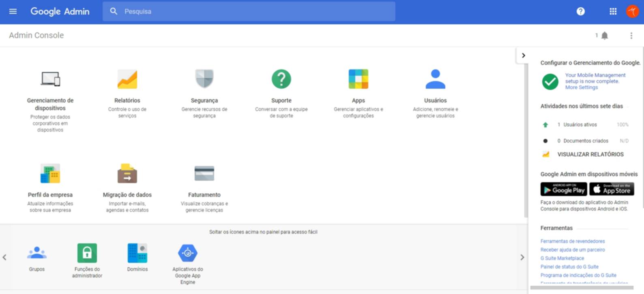Open the Usuários person icon
Viewport: 644px width, 294px height.
[x=436, y=79]
